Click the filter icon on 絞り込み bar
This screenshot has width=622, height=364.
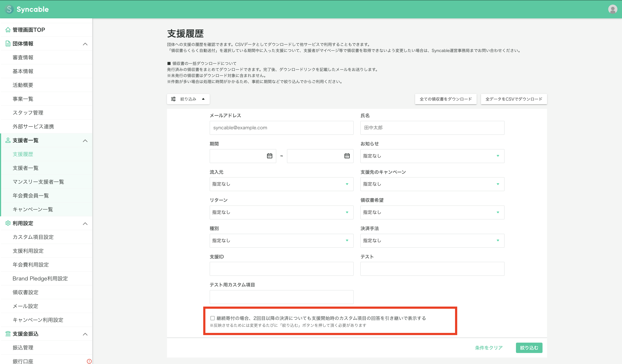point(174,99)
